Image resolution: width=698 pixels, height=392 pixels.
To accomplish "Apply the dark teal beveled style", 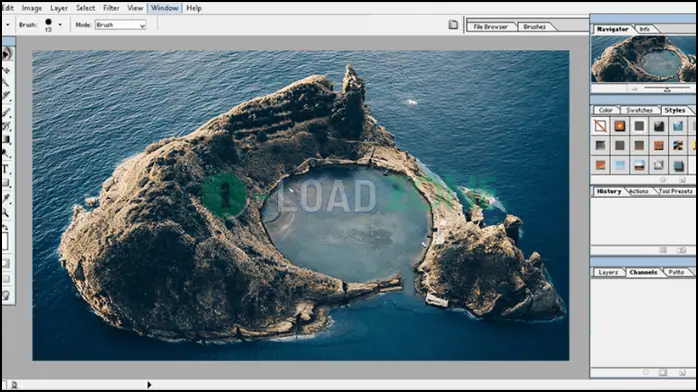I will click(x=678, y=166).
